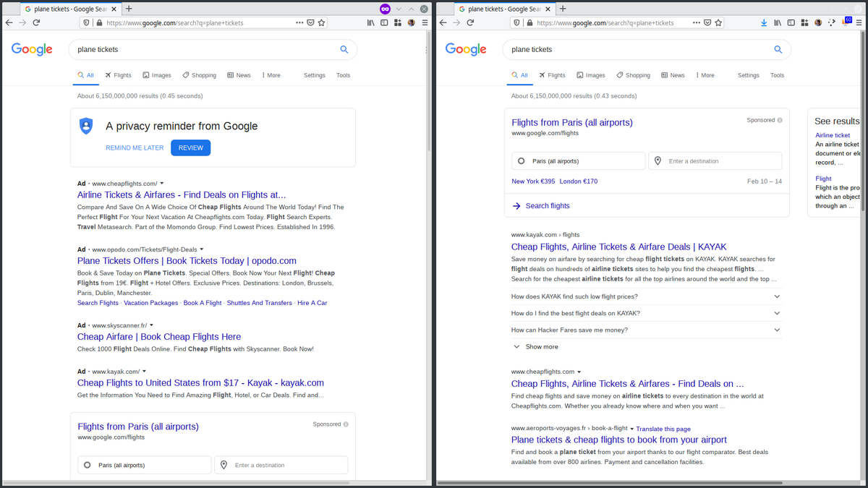Click 'Airline ticket' link in side panel

(833, 135)
